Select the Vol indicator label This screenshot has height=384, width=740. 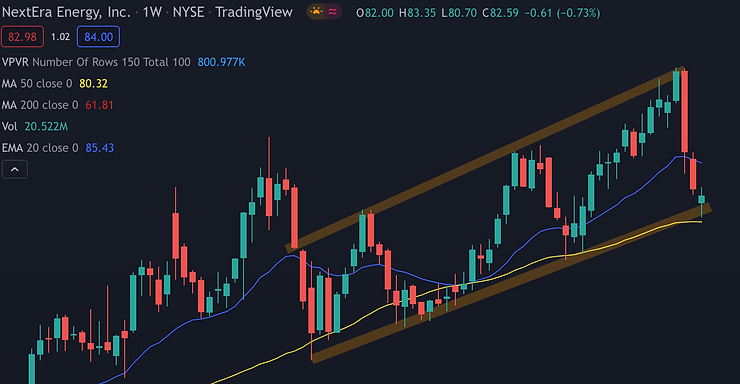click(x=9, y=126)
